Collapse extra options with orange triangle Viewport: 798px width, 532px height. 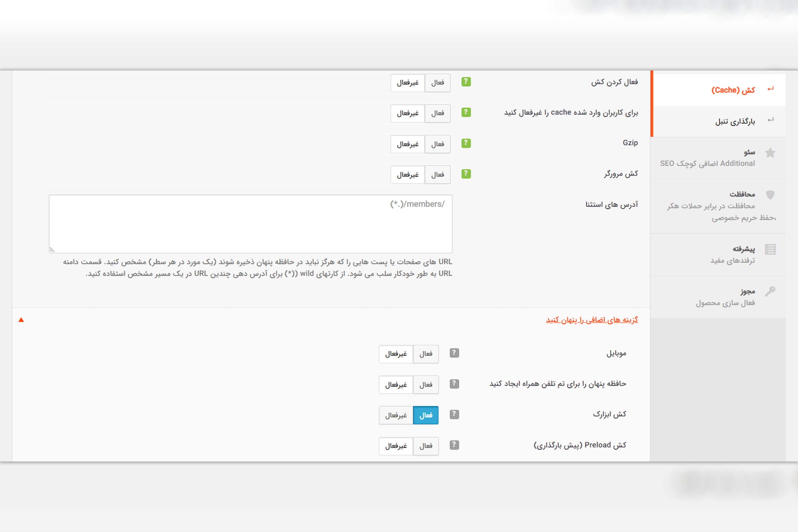[21, 320]
